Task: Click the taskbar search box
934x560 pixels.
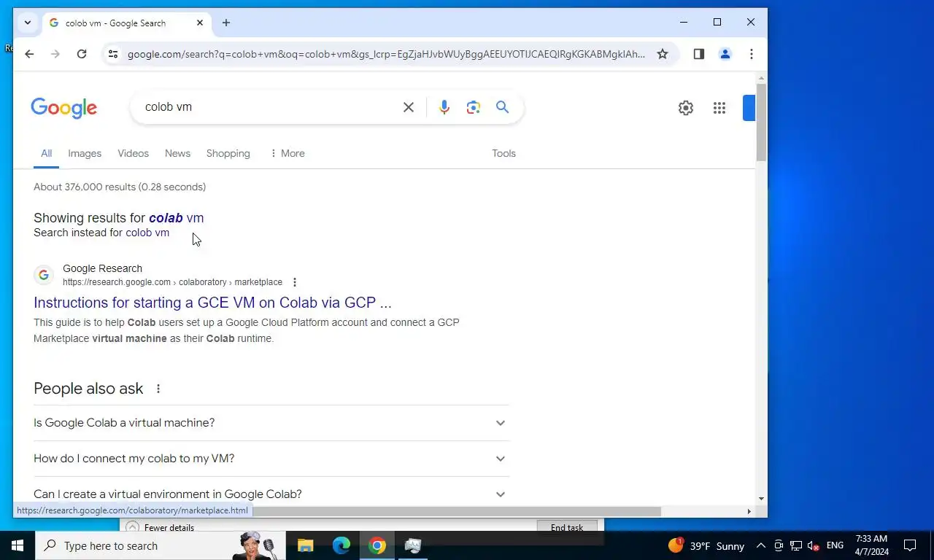Action: click(161, 545)
